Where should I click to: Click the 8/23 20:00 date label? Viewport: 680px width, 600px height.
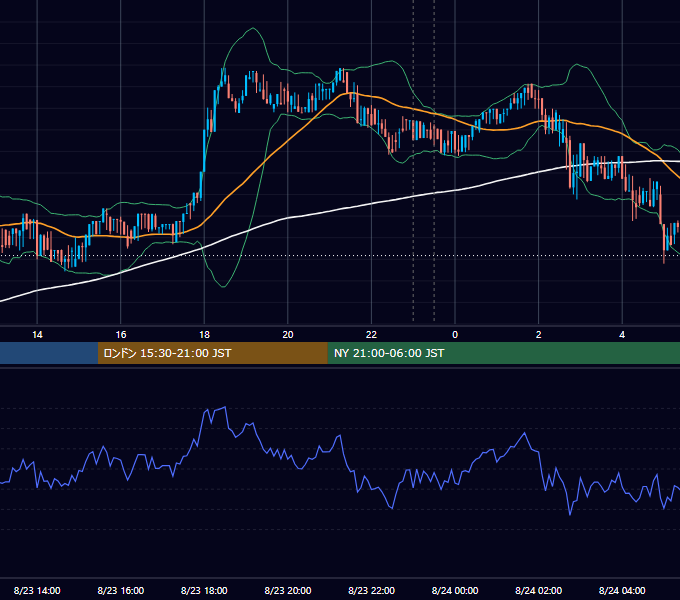pyautogui.click(x=288, y=590)
